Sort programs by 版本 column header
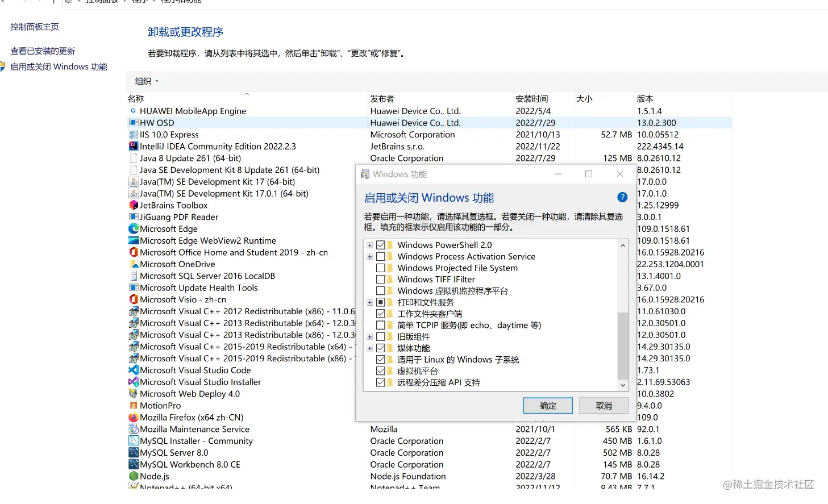 point(684,98)
